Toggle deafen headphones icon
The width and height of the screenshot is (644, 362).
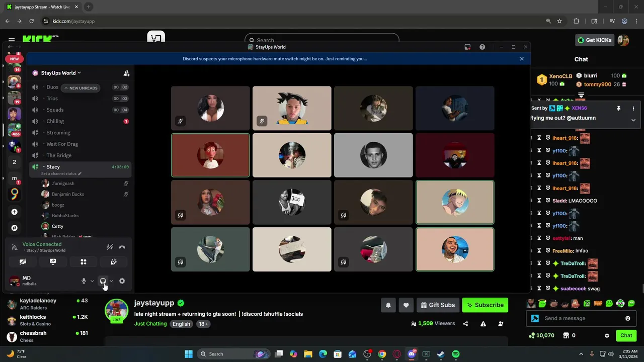103,281
